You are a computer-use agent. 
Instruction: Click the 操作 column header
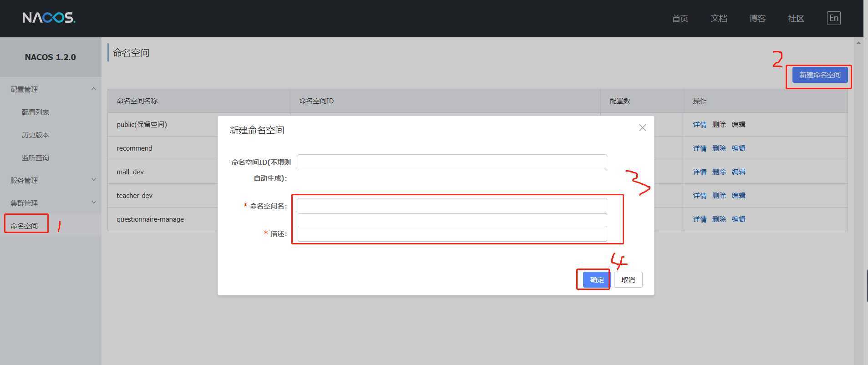[x=700, y=101]
